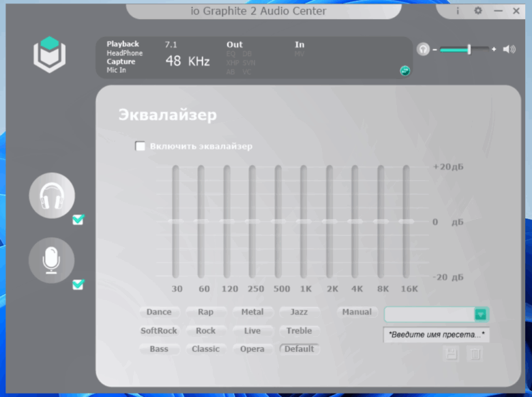Click the "48 KHz" sample rate text

(188, 61)
